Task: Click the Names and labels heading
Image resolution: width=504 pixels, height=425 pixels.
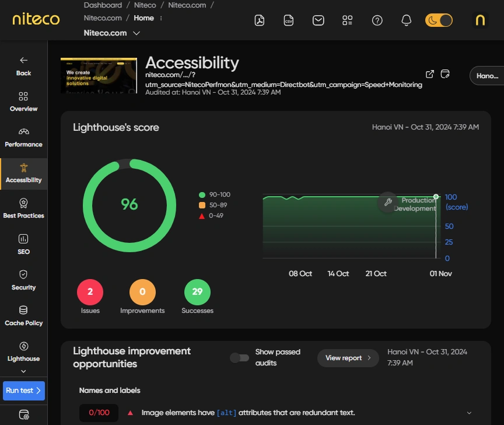Action: tap(110, 390)
